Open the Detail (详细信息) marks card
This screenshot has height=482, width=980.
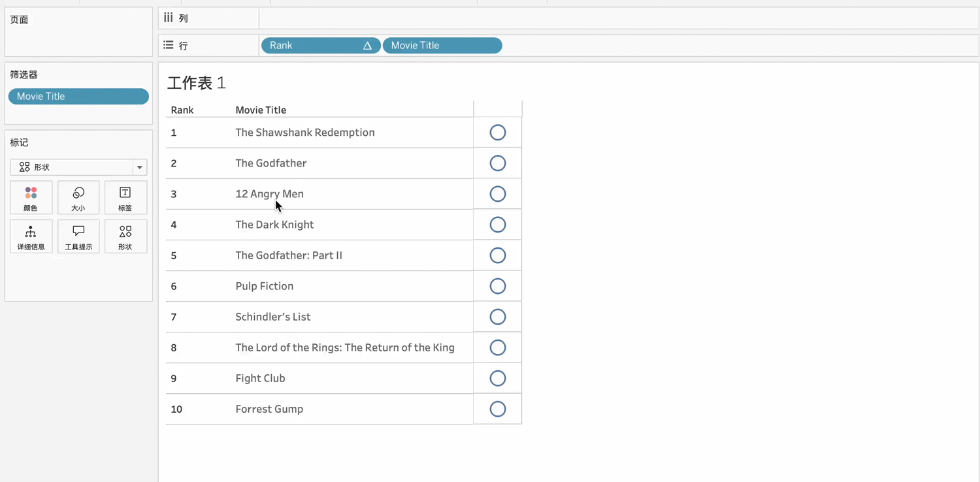[31, 236]
